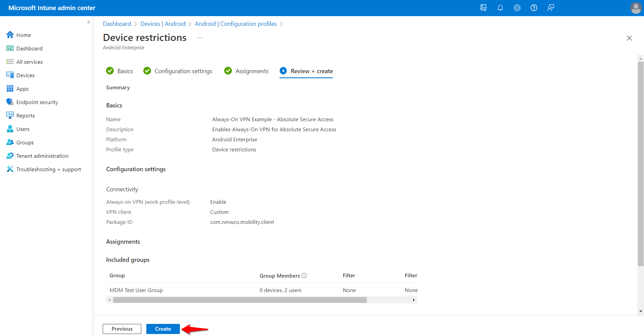Open the Apps section
This screenshot has height=336, width=644.
[22, 88]
